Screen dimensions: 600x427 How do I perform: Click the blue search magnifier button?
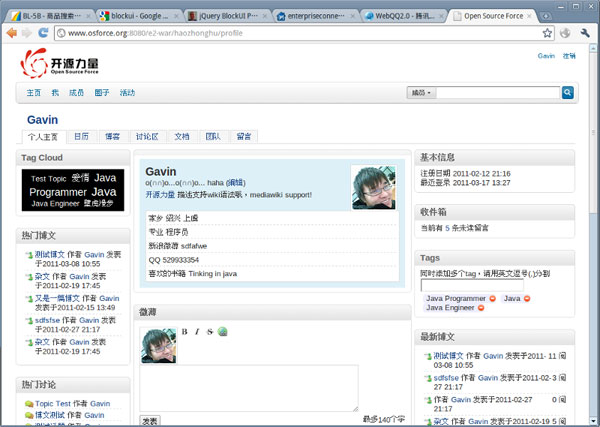pos(567,92)
